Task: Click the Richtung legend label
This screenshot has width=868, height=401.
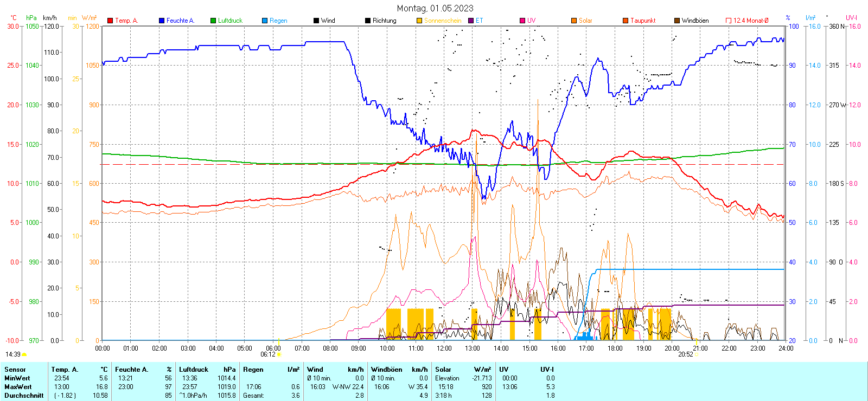Action: pyautogui.click(x=384, y=21)
